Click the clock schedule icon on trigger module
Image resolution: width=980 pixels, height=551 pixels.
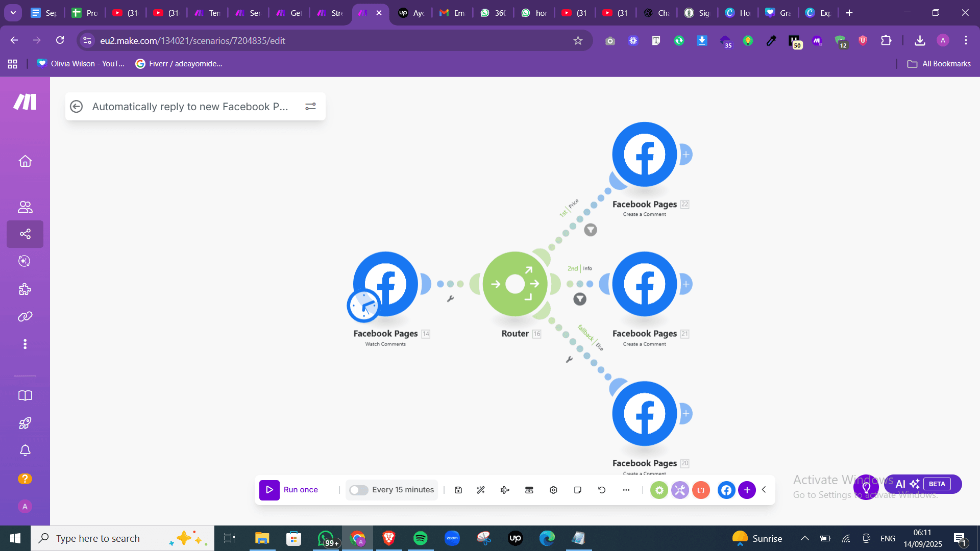tap(364, 306)
